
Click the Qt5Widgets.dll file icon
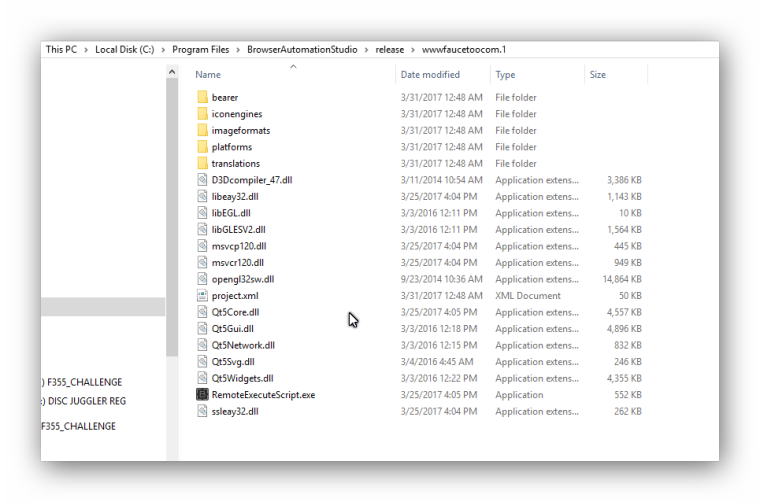click(x=202, y=378)
